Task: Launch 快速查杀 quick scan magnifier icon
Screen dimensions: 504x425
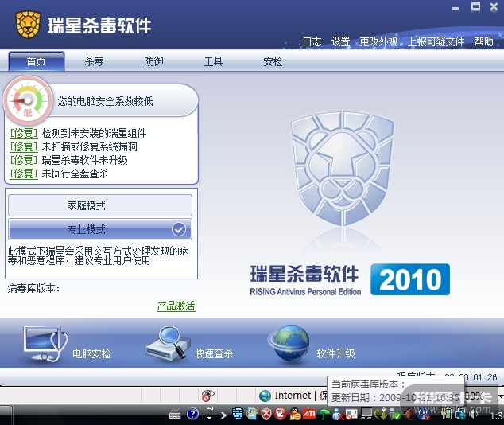Action: click(168, 343)
